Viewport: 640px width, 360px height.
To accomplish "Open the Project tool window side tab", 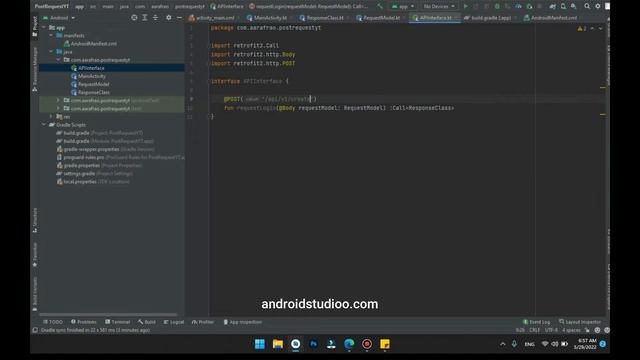I will click(35, 26).
